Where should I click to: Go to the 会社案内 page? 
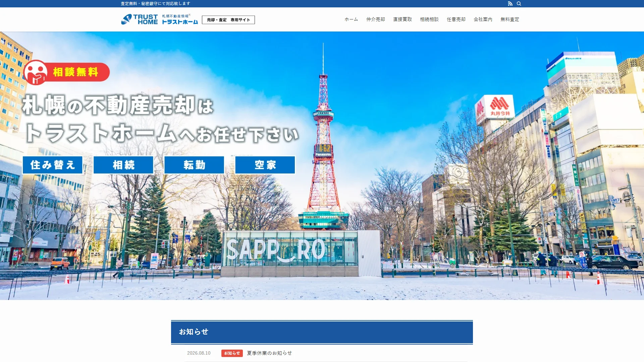pyautogui.click(x=483, y=19)
